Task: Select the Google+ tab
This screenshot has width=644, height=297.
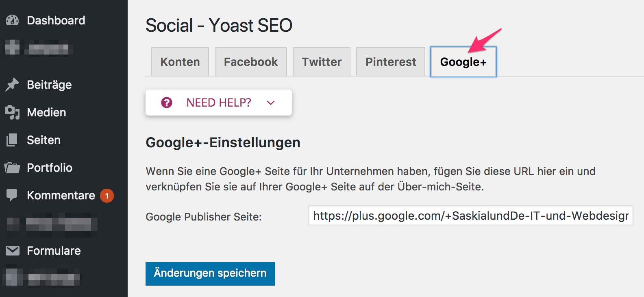Action: 463,62
